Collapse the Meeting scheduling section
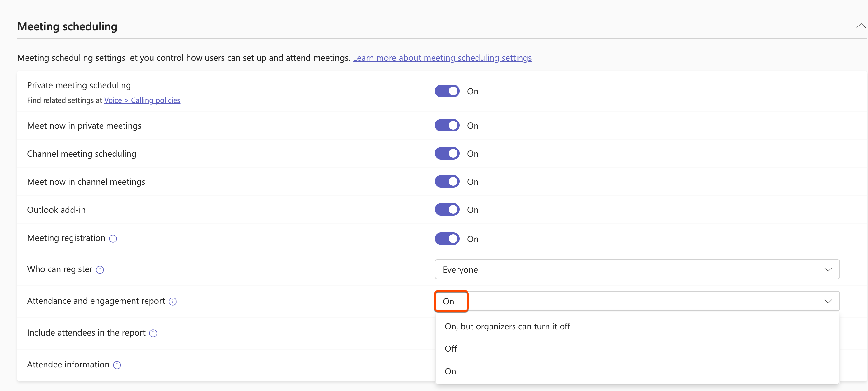The image size is (868, 391). point(861,25)
